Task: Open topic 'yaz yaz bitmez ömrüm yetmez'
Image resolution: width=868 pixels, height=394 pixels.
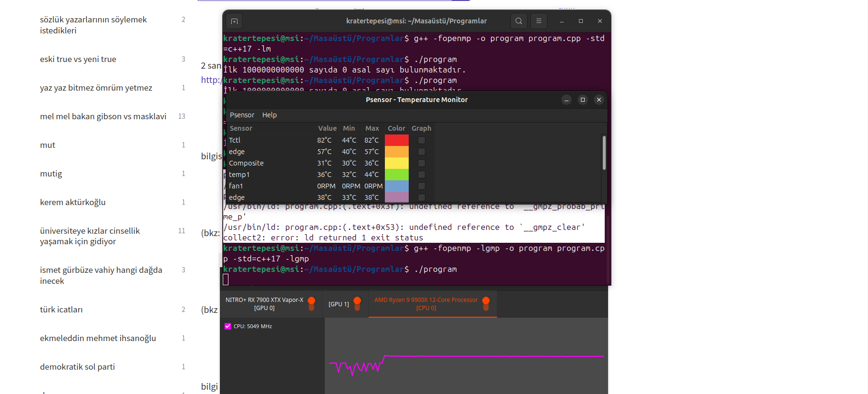Action: 96,88
